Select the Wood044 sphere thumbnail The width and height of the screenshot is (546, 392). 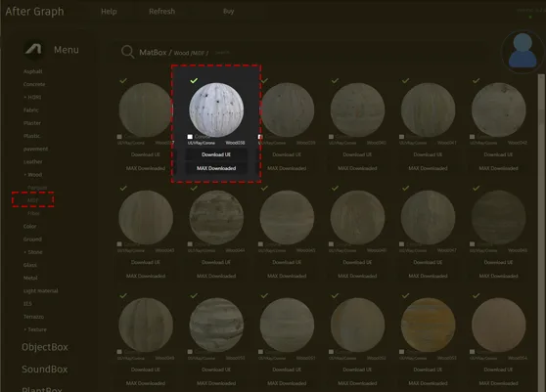click(x=216, y=217)
